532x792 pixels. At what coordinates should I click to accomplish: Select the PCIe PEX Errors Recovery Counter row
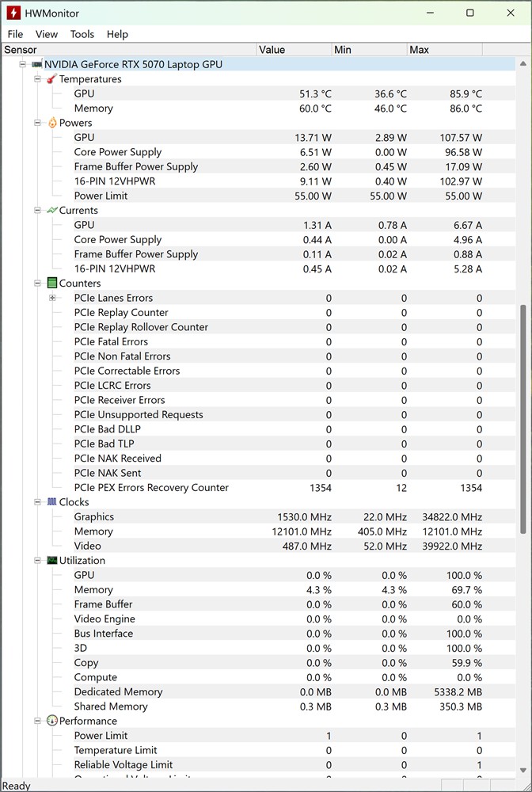151,488
